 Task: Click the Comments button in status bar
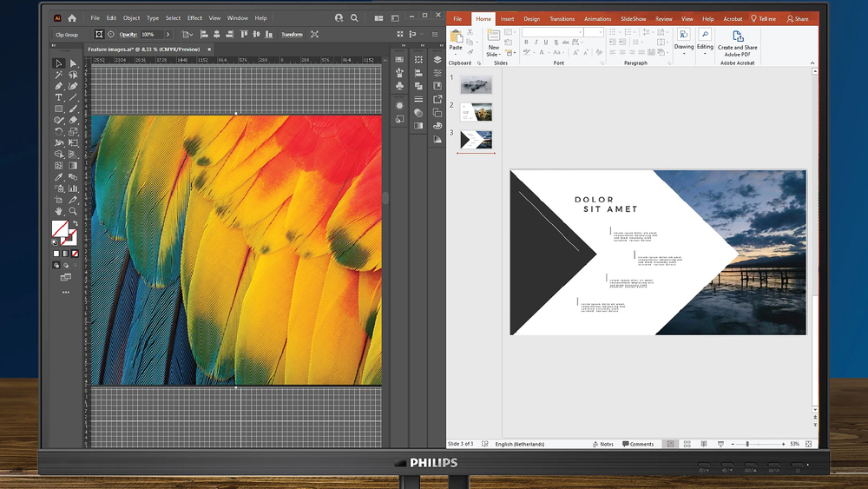[638, 444]
